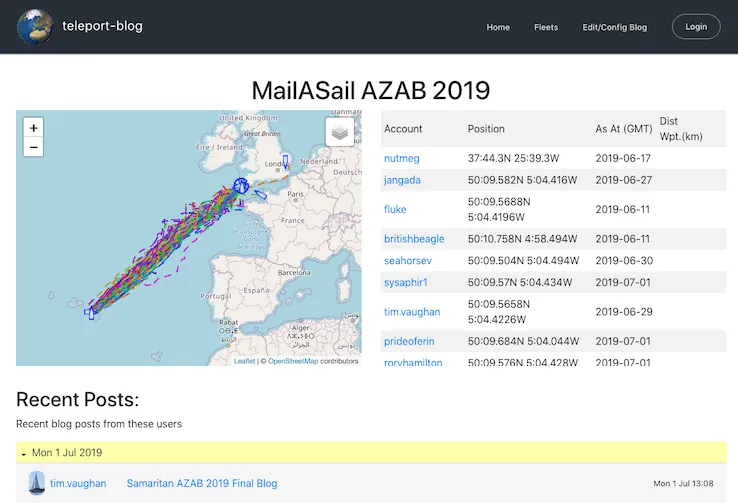738x503 pixels.
Task: View the seahorsev account
Action: click(407, 260)
